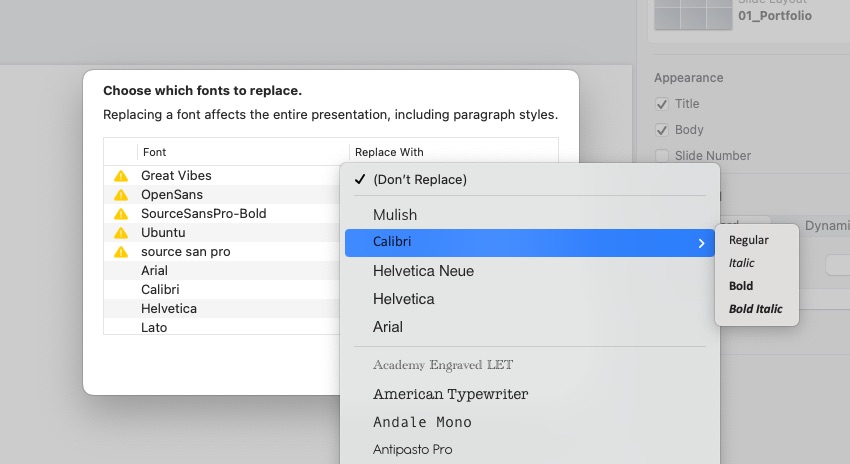Open the 01_Portfolio slide layout thumbnail
The height and width of the screenshot is (464, 850).
pos(693,14)
